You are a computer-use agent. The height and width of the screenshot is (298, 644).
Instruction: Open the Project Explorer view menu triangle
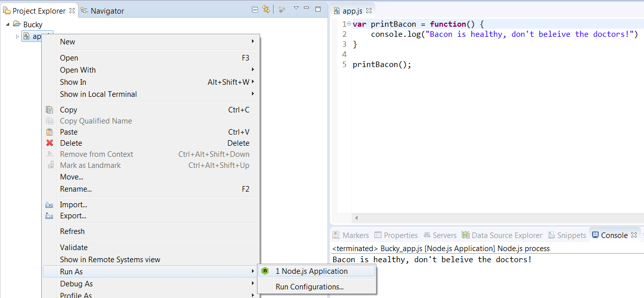click(296, 9)
